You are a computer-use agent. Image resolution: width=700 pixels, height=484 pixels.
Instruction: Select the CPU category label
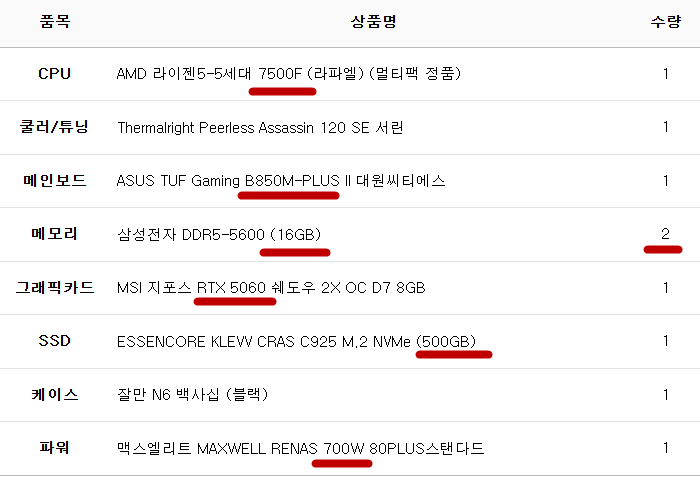coord(55,73)
